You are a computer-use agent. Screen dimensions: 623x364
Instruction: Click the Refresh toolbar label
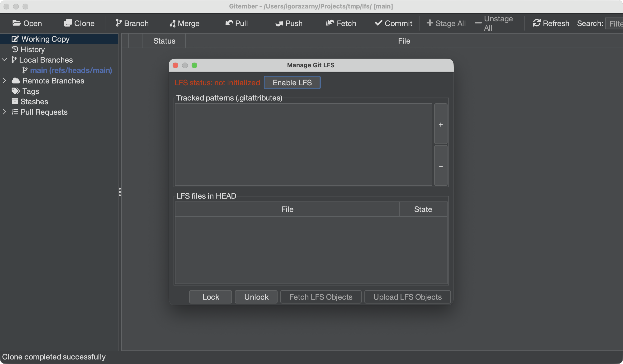point(556,23)
